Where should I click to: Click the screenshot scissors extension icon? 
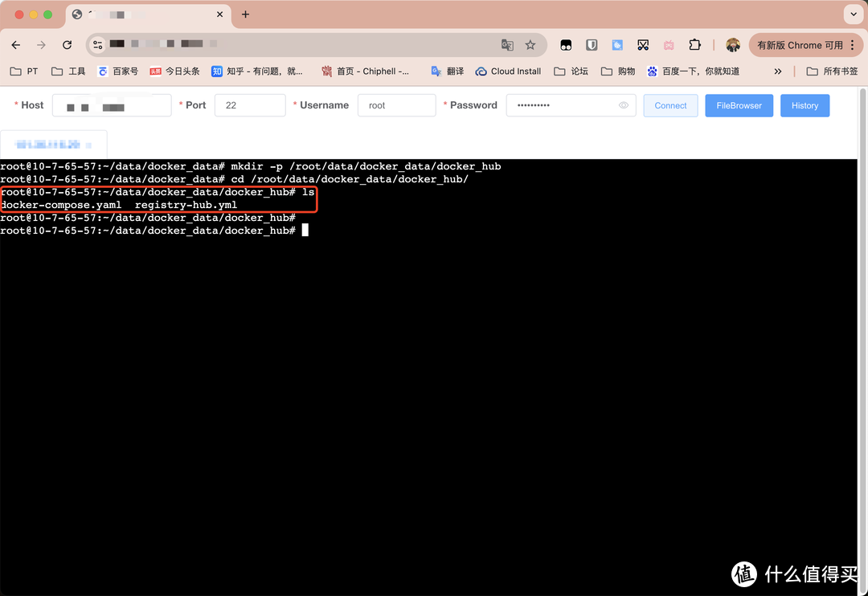click(x=643, y=45)
